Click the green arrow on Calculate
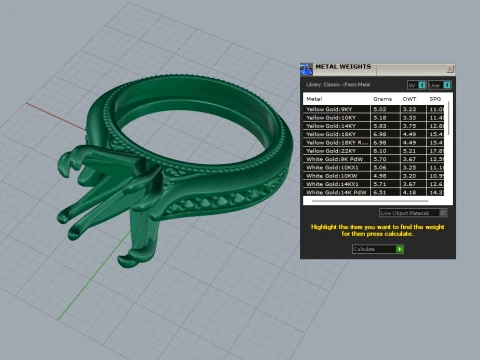The width and height of the screenshot is (480, 360). point(399,249)
